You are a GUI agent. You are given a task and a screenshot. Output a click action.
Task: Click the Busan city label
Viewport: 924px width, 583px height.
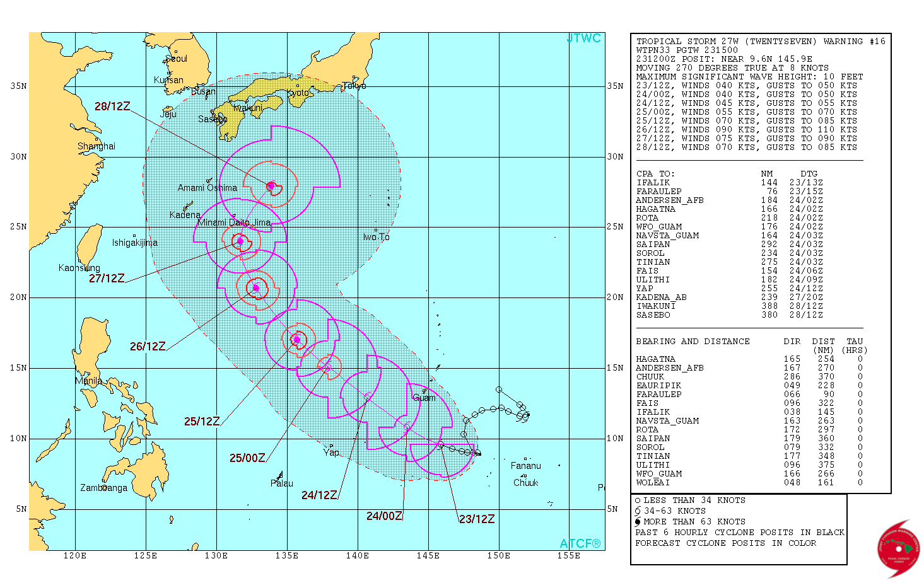click(x=203, y=91)
